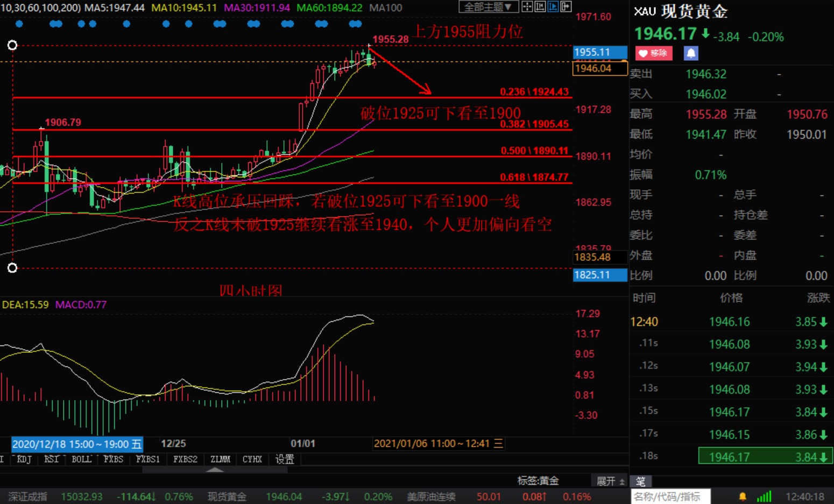Image resolution: width=834 pixels, height=504 pixels.
Task: Open the ZLMM indicator tab
Action: (221, 459)
